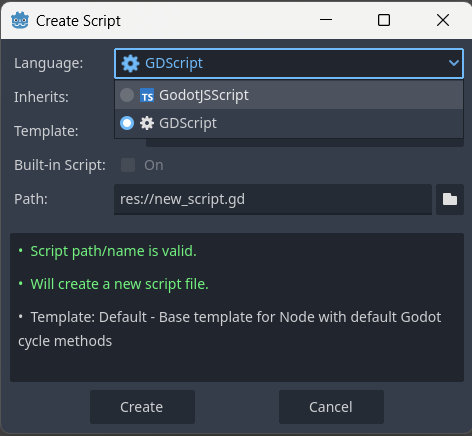This screenshot has height=436, width=472.
Task: Select the GodotJSScript radio button
Action: click(x=127, y=95)
